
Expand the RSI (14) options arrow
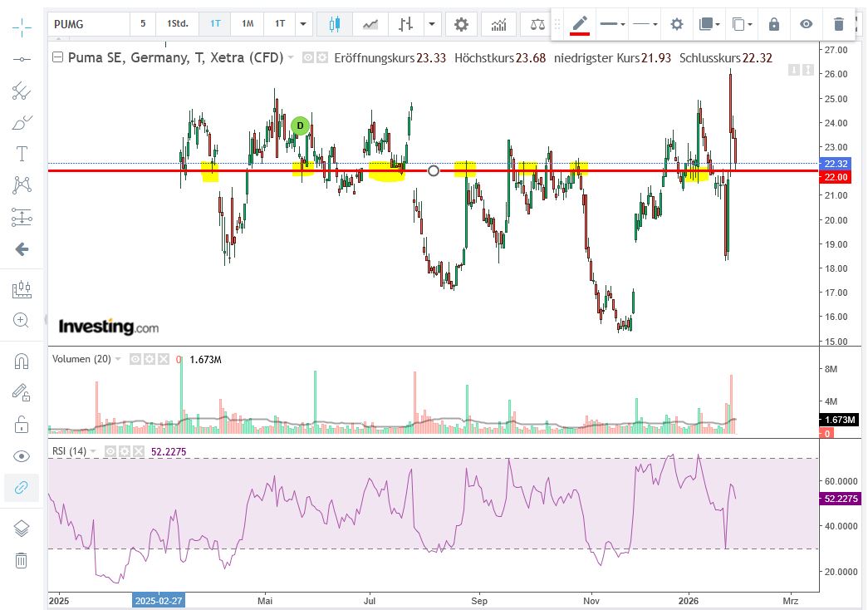click(x=95, y=451)
